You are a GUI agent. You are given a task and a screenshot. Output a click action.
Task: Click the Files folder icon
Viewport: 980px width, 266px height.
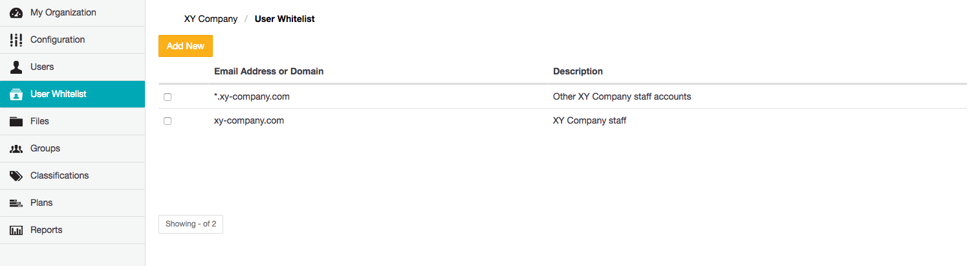coord(17,122)
